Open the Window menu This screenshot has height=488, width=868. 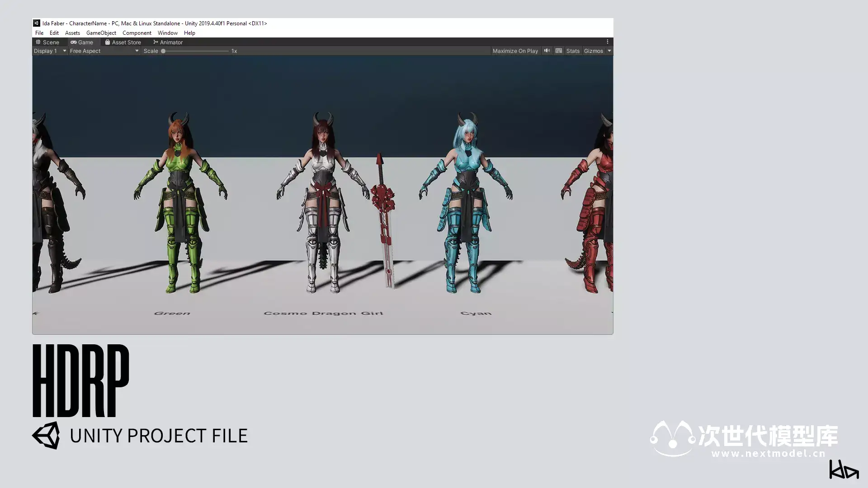167,33
